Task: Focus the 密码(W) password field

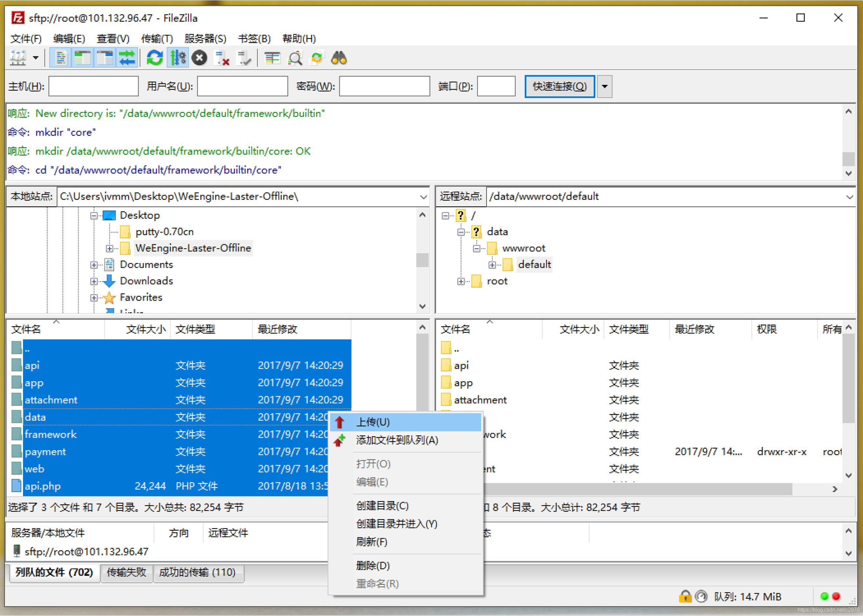Action: point(384,86)
